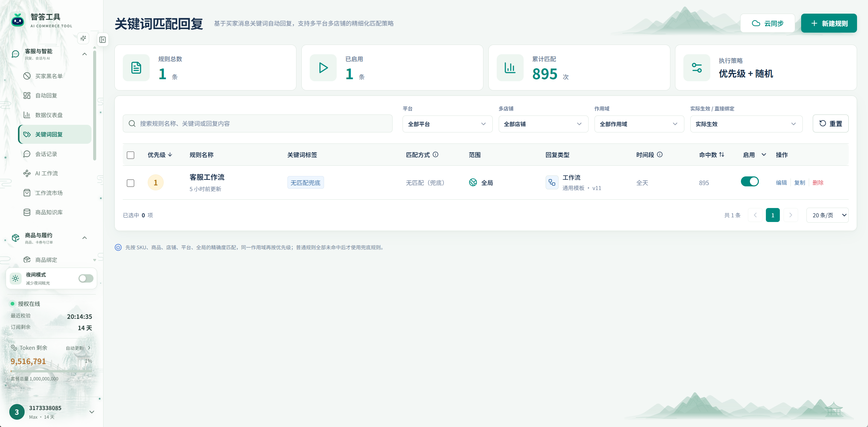Screen dimensions: 868x427
Task: Open the 全部店铺 dropdown
Action: 543,124
